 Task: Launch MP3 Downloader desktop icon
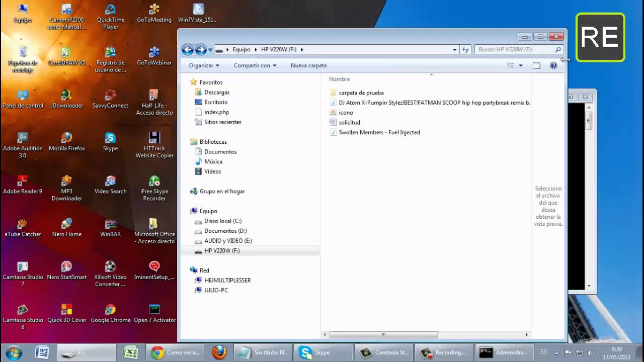[66, 188]
